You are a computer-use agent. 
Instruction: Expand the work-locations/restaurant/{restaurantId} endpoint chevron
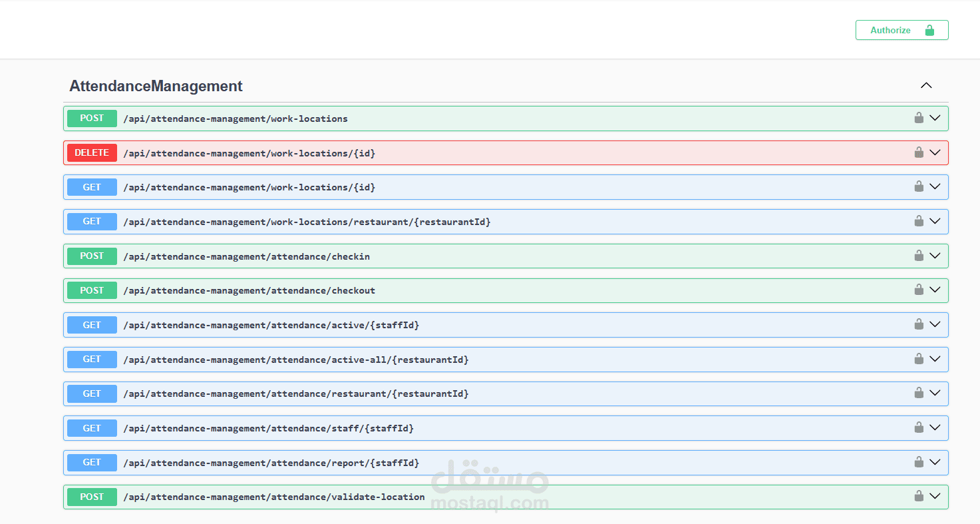935,221
